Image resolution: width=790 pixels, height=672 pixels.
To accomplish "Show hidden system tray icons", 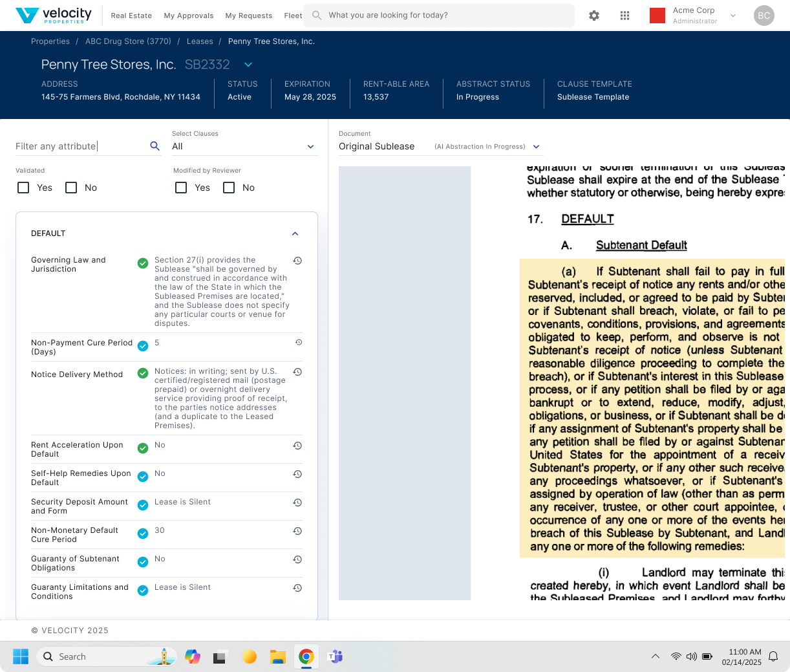I will click(x=656, y=656).
